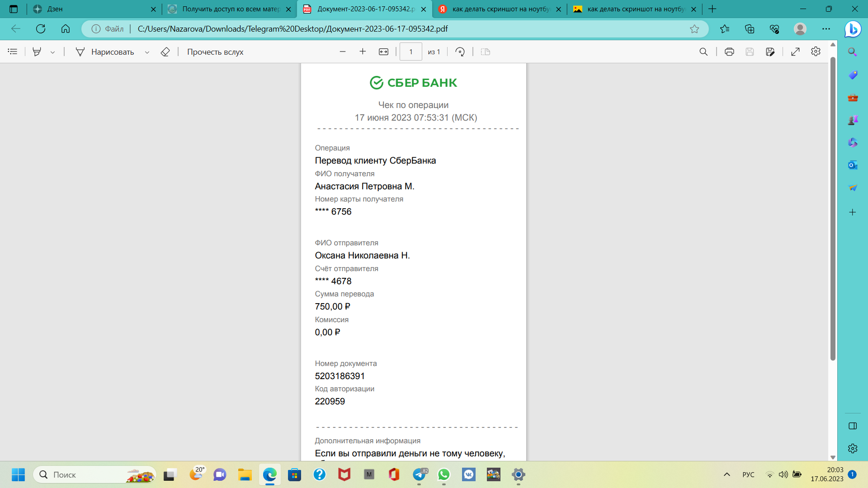Open Telegram from the taskbar
868x488 pixels.
419,474
